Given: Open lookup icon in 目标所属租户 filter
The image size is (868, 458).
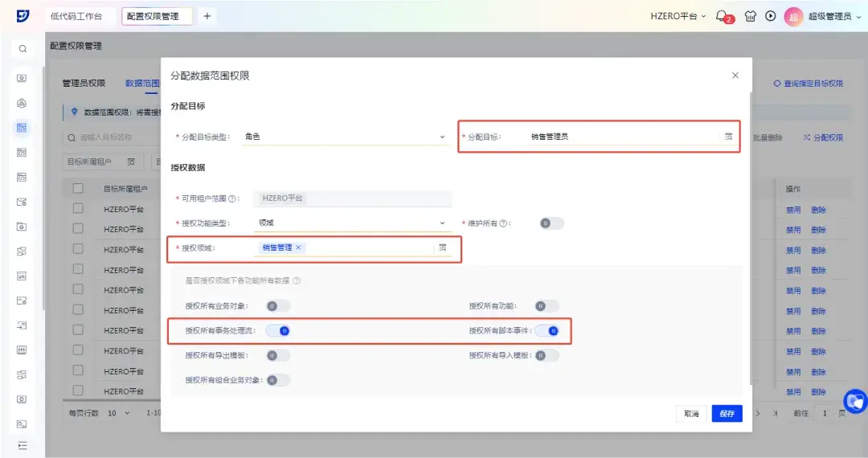Looking at the screenshot, I should (x=131, y=162).
